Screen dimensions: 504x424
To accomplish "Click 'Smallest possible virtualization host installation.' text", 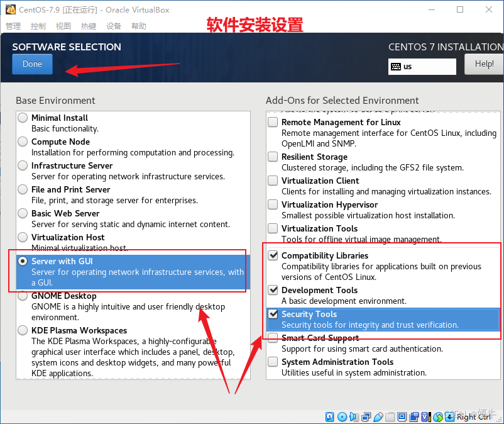I will (x=368, y=216).
